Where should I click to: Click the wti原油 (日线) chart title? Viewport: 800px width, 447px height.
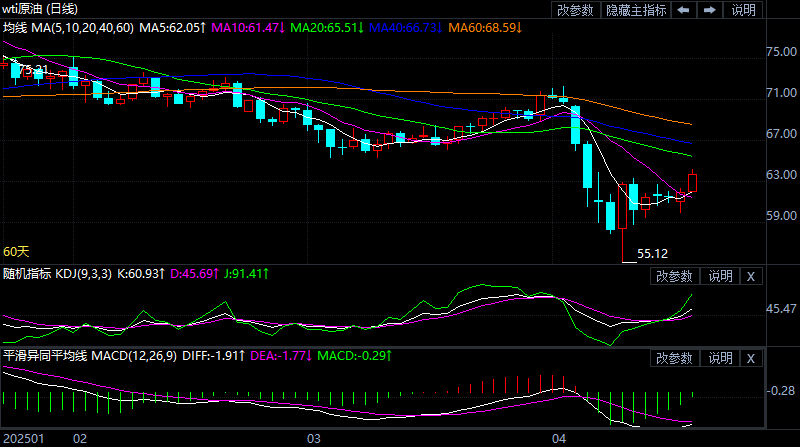40,9
